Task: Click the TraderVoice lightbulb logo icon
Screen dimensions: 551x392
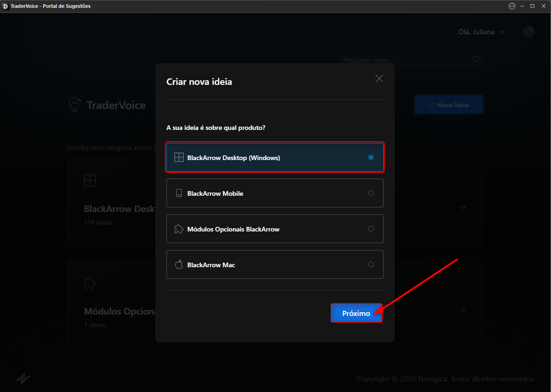Action: tap(75, 105)
